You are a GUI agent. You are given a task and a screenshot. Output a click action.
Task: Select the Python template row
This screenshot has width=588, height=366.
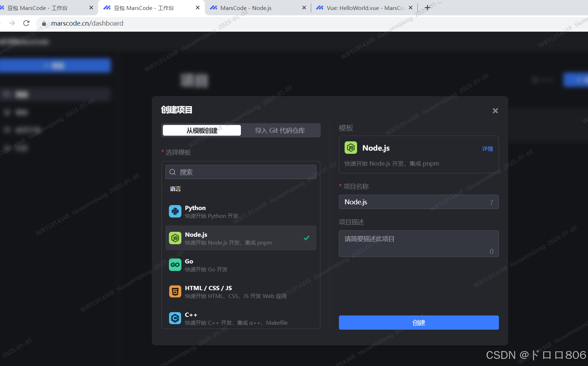241,211
